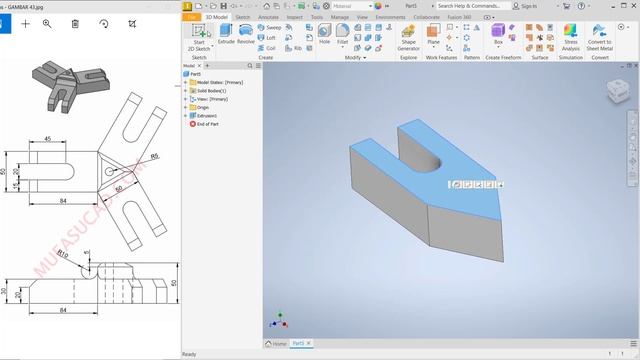The width and height of the screenshot is (640, 360).
Task: Go to Home via the house icon
Action: click(x=267, y=6)
